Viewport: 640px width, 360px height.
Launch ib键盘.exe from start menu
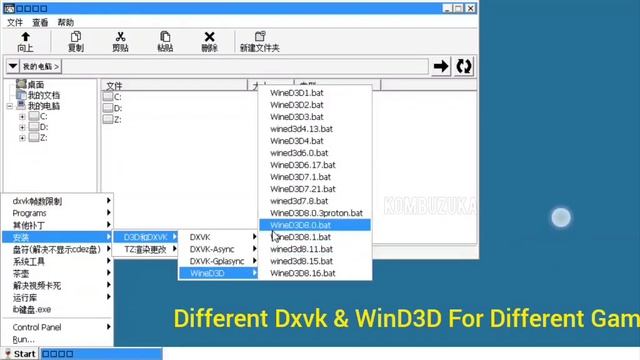[57, 309]
